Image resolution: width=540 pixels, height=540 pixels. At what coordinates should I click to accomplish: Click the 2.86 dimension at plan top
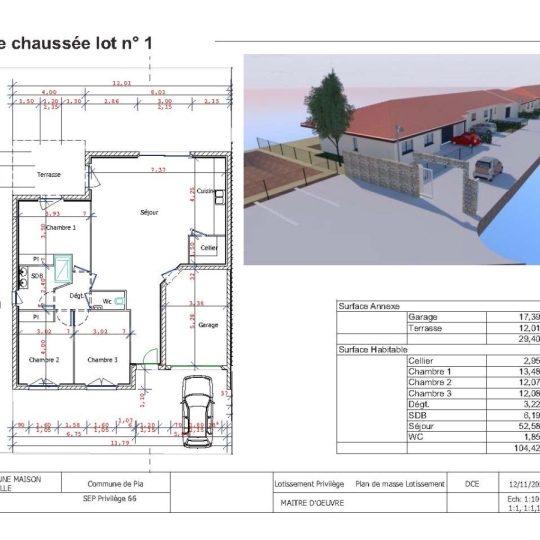coord(112,102)
